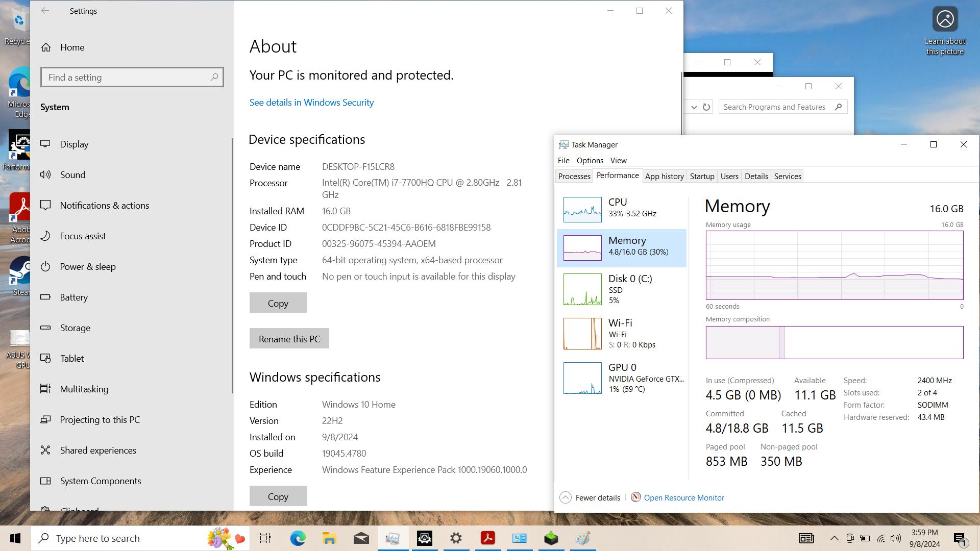Click the taskbar search box

140,538
